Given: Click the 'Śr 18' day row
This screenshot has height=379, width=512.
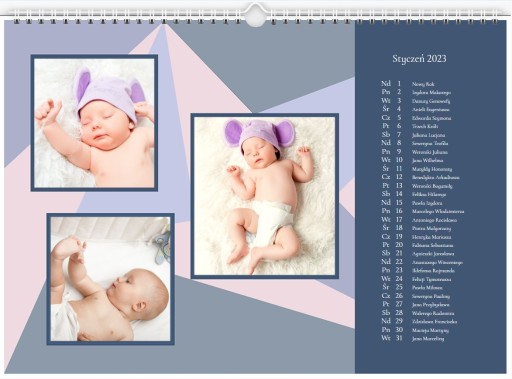Looking at the screenshot, I should [416, 228].
